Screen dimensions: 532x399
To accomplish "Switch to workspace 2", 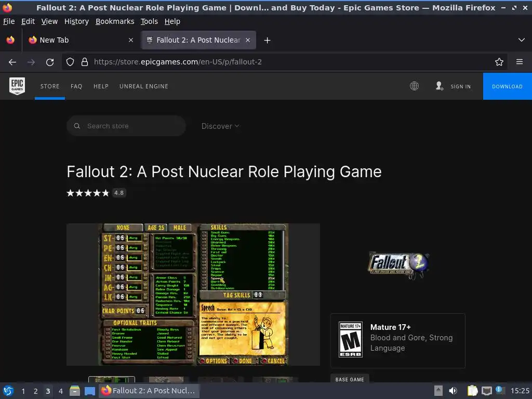I will pos(36,391).
